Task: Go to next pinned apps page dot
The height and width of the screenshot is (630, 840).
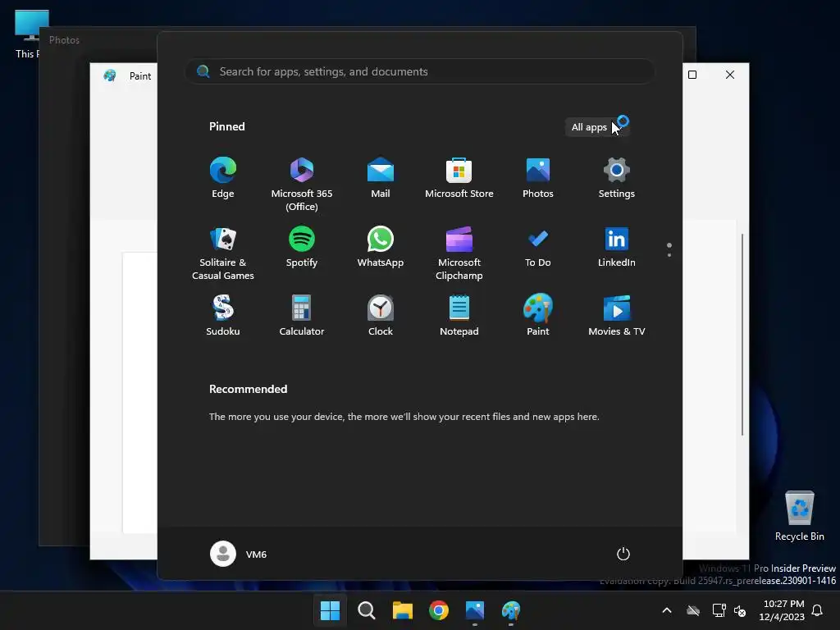Action: click(669, 255)
